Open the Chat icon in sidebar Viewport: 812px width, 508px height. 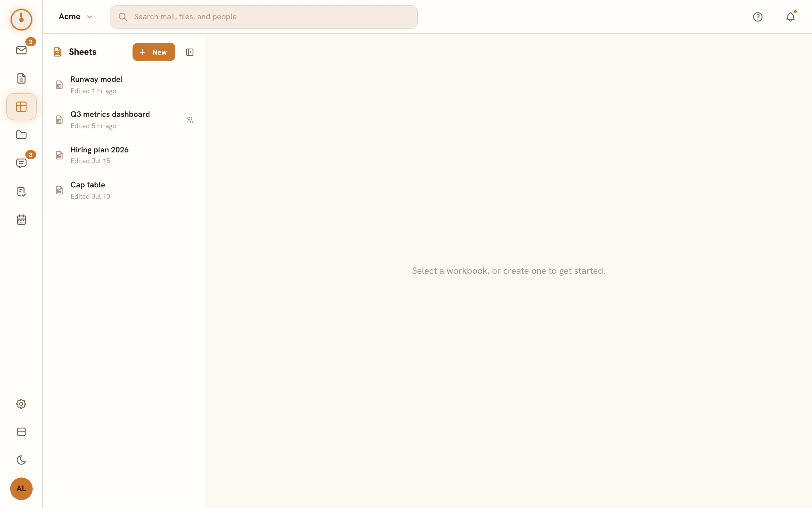(x=21, y=163)
